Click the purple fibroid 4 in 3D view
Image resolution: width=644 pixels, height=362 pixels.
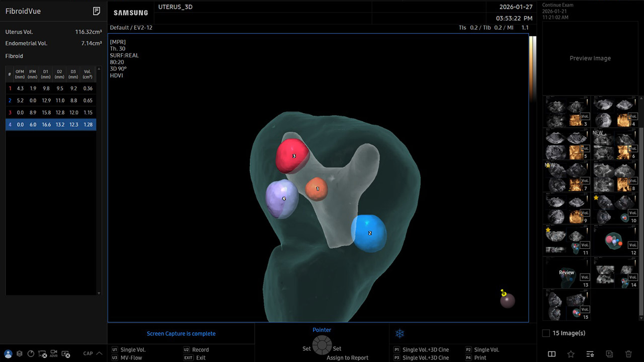[x=282, y=199]
